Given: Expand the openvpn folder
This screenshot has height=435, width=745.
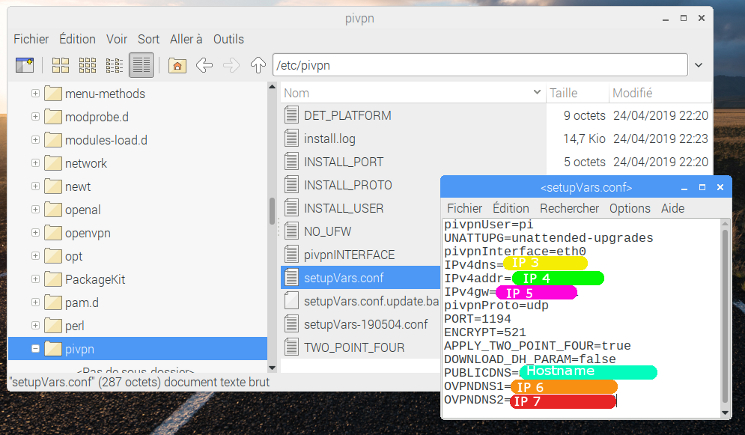Looking at the screenshot, I should 35,233.
